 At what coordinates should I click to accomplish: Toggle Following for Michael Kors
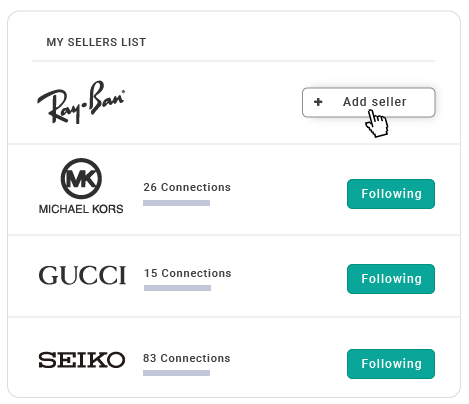click(391, 194)
